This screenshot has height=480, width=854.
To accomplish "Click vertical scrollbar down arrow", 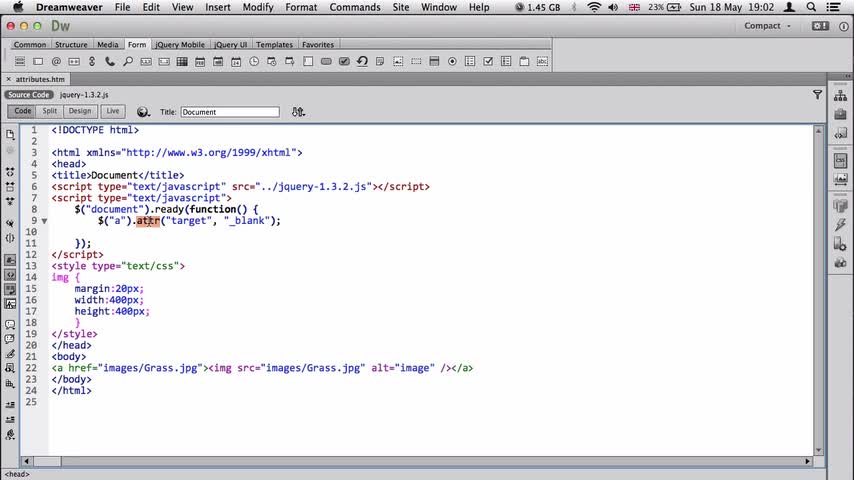I will click(819, 451).
